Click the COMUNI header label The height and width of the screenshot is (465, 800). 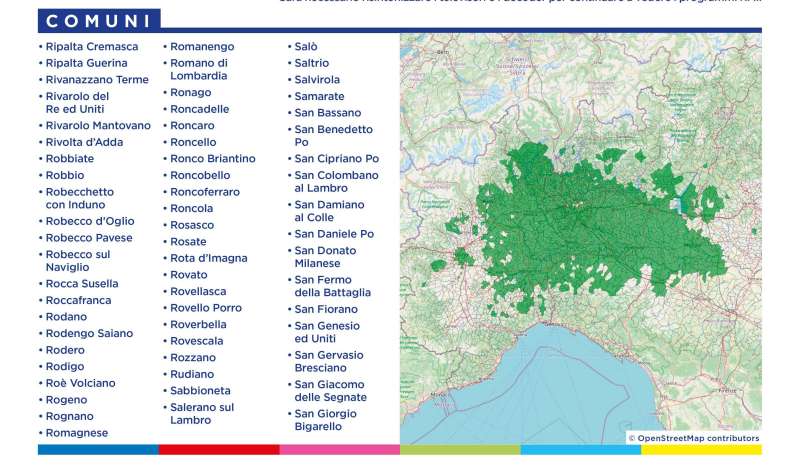[99, 20]
